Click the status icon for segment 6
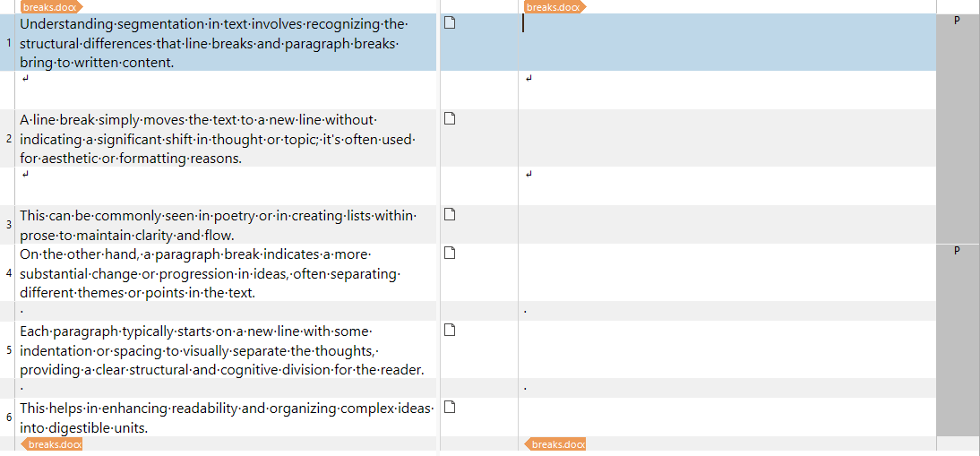This screenshot has height=456, width=980. tap(450, 408)
